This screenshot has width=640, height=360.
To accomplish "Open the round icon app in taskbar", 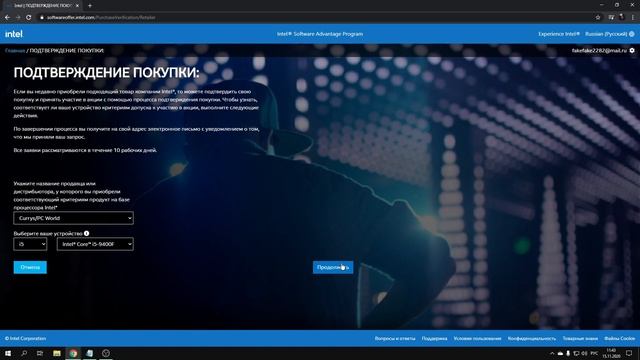I will click(x=106, y=353).
